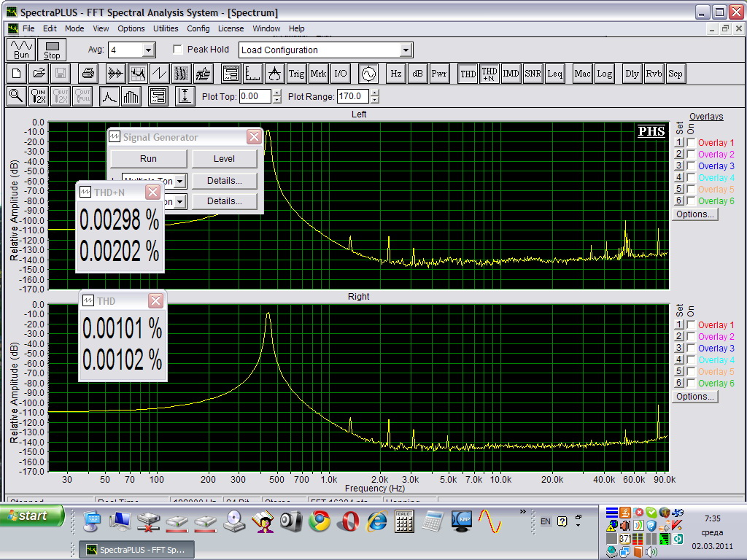Toggle the THD utility button
747x560 pixels.
coord(468,74)
